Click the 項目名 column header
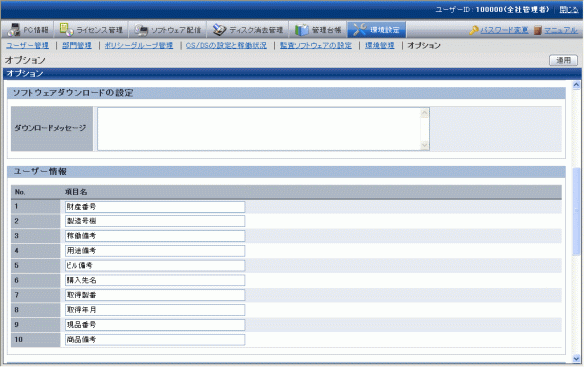Image resolution: width=584 pixels, height=367 pixels. pos(76,192)
